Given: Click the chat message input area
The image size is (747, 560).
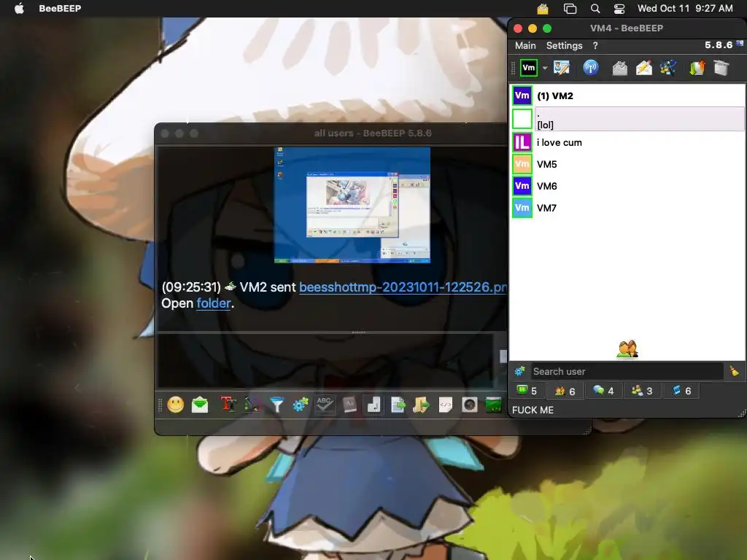Looking at the screenshot, I should (325, 360).
